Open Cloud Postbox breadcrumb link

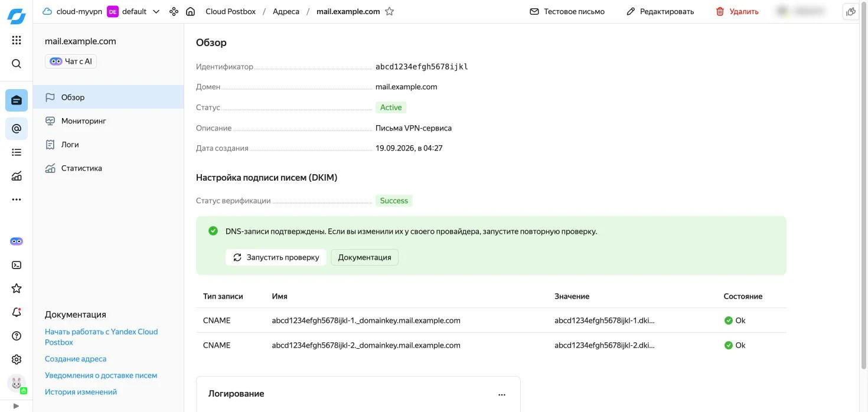click(x=230, y=11)
